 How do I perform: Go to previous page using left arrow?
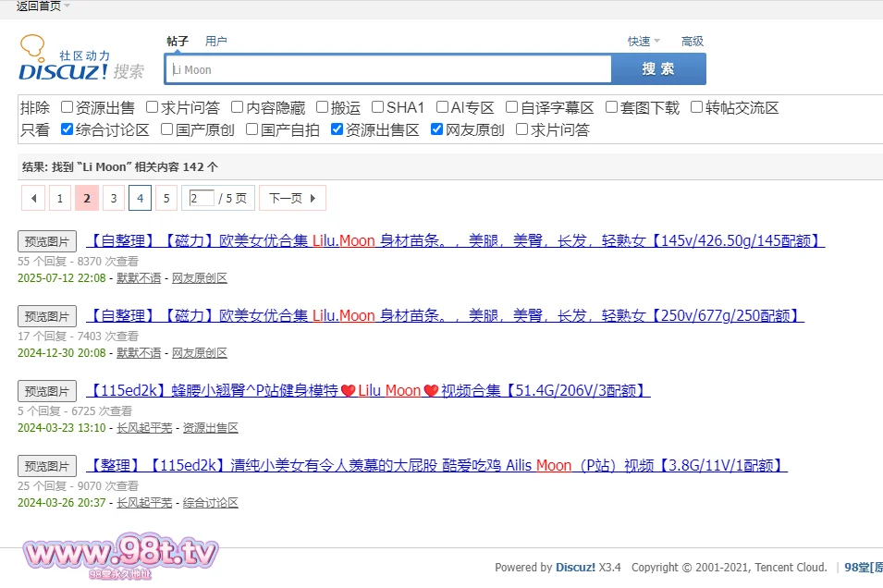tap(33, 198)
